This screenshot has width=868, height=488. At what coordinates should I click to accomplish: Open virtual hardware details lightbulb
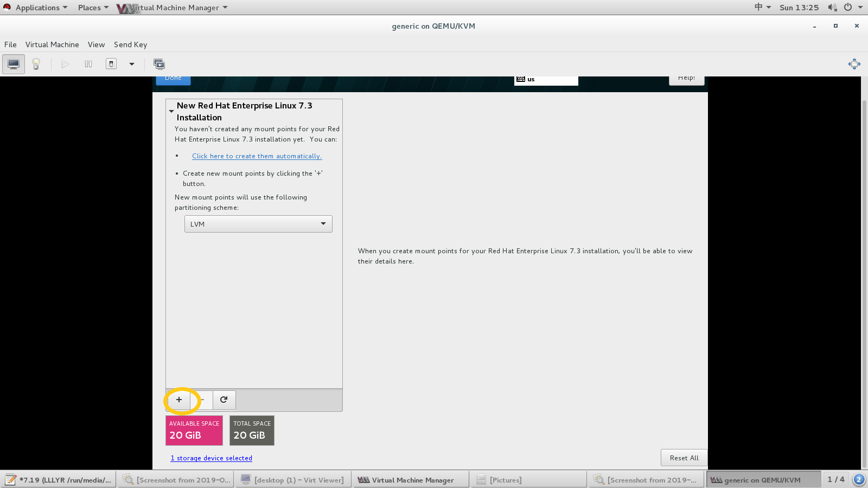36,64
